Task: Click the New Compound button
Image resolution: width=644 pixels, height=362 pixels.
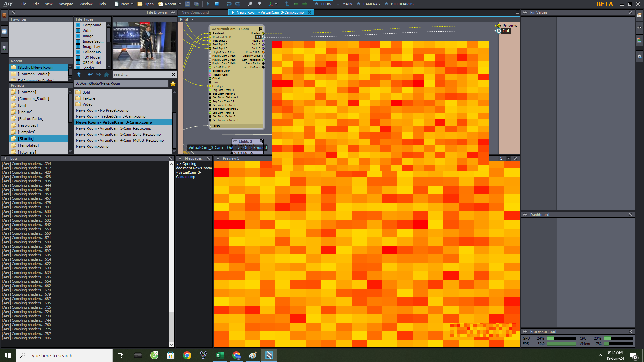Action: pos(198,12)
